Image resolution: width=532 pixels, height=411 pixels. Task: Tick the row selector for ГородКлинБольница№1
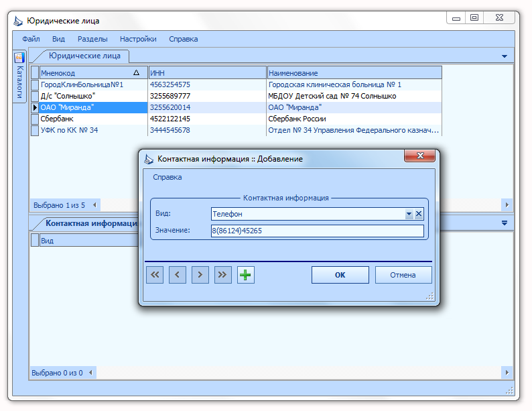pos(35,84)
